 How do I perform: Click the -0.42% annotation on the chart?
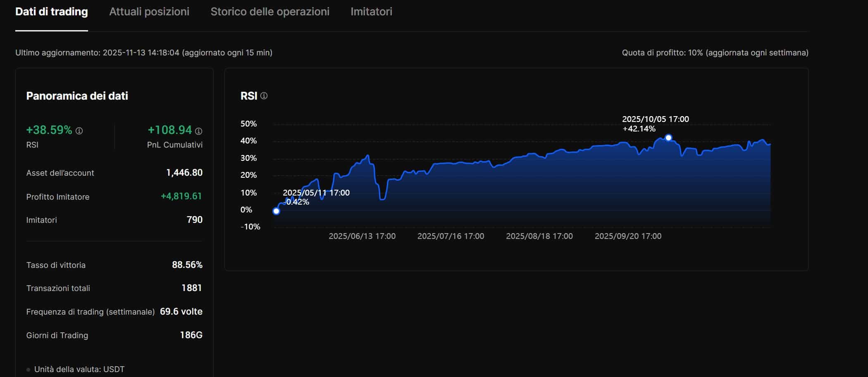click(x=296, y=202)
